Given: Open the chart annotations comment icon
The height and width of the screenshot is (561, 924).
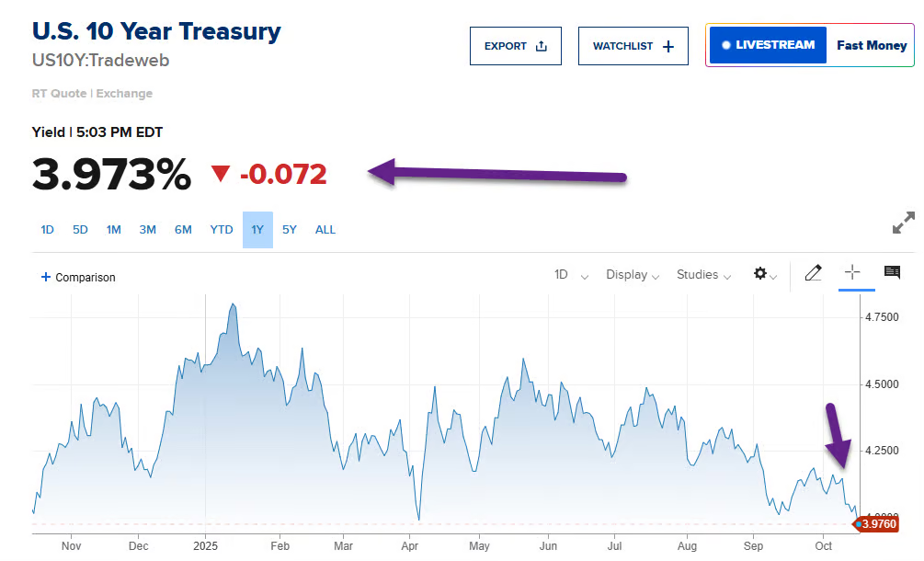Looking at the screenshot, I should coord(892,272).
